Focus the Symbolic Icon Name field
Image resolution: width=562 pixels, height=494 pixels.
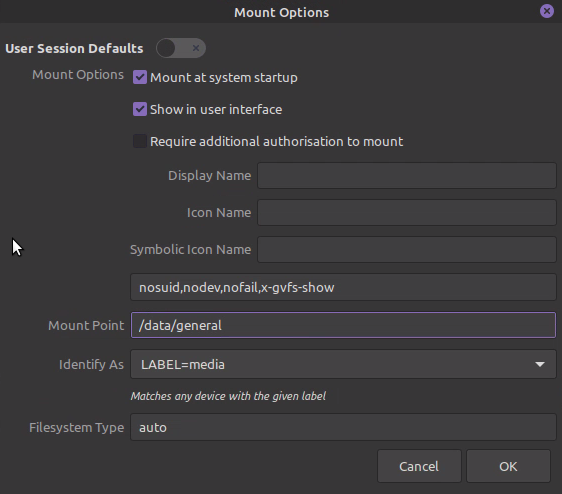tap(407, 250)
